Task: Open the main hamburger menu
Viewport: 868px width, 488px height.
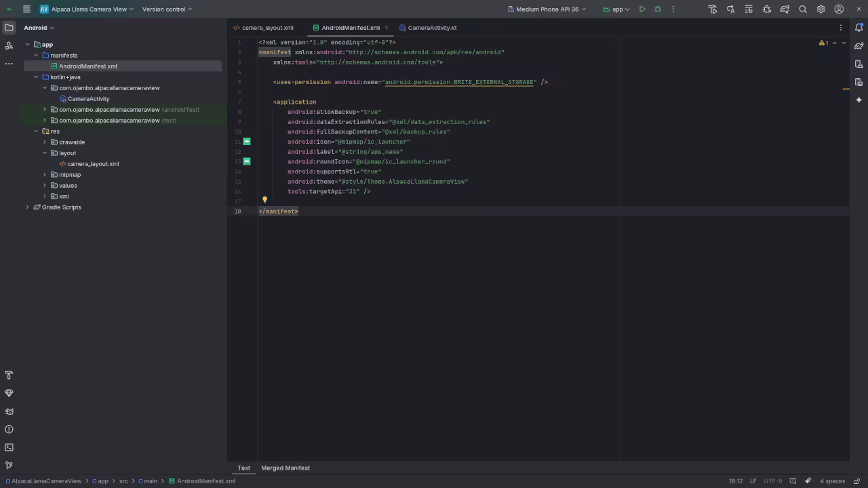Action: click(x=26, y=9)
